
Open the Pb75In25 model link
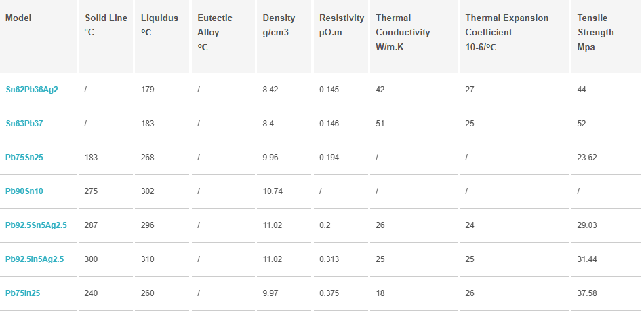pos(22,293)
